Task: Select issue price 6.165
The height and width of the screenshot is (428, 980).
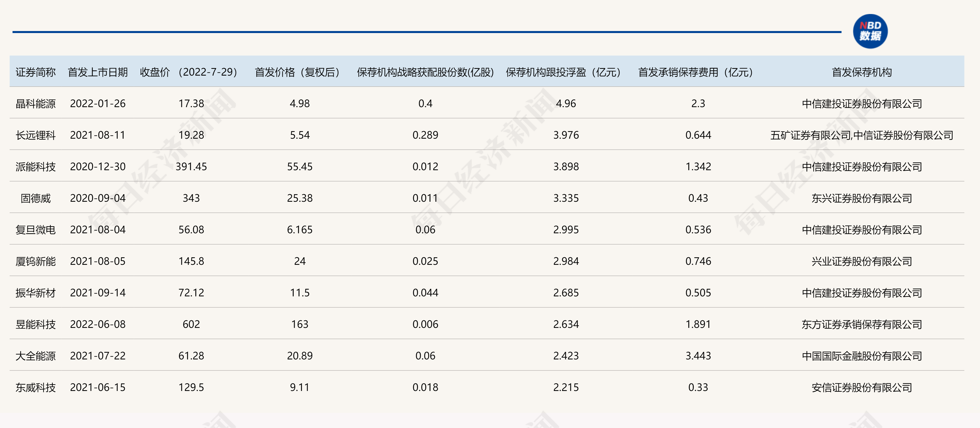Action: point(300,230)
